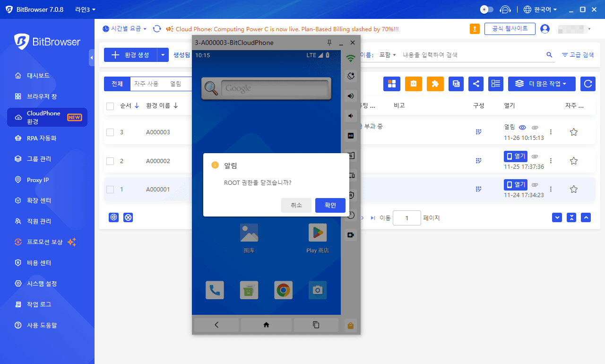Switch to the 자주 사용 tab
The width and height of the screenshot is (605, 364).
[x=146, y=84]
